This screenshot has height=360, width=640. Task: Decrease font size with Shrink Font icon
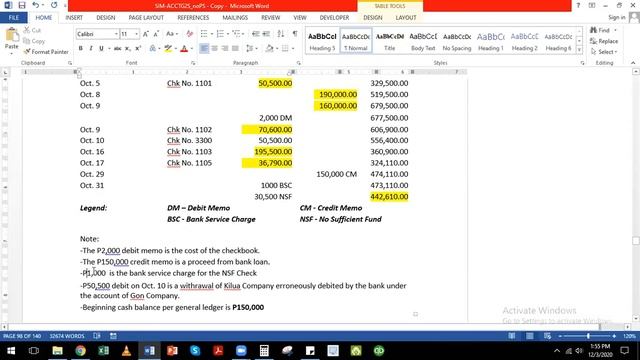(x=156, y=34)
